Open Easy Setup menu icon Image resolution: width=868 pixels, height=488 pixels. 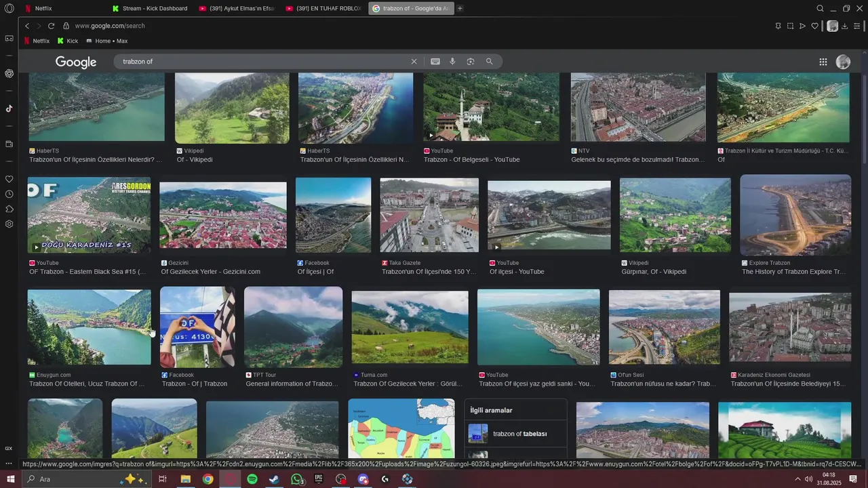(x=857, y=26)
